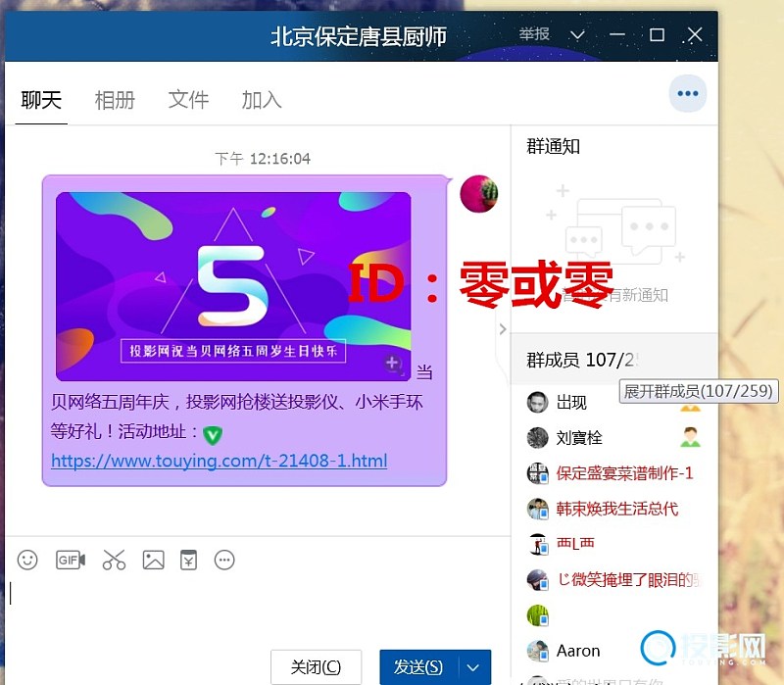Click the 发送(S) send button
784x685 pixels.
pyautogui.click(x=418, y=667)
